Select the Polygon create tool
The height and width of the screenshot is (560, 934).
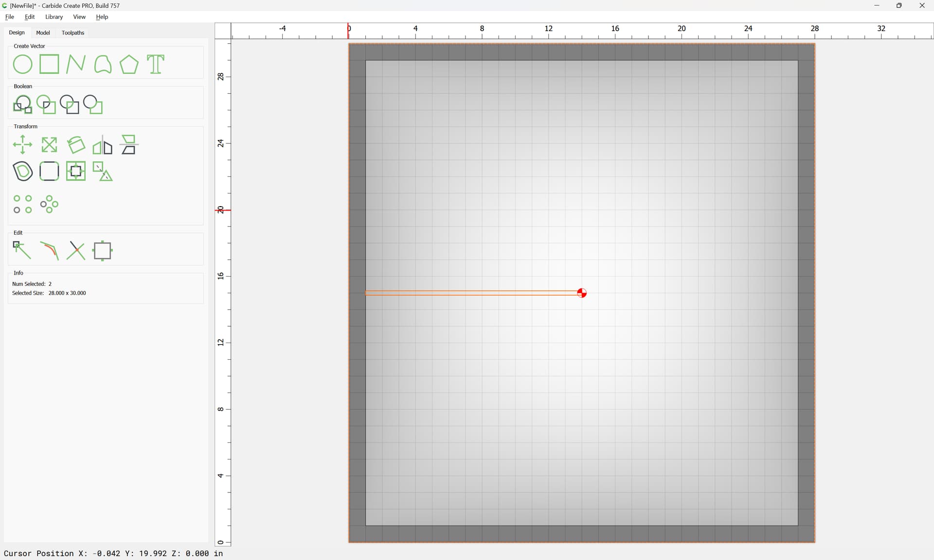click(x=129, y=64)
